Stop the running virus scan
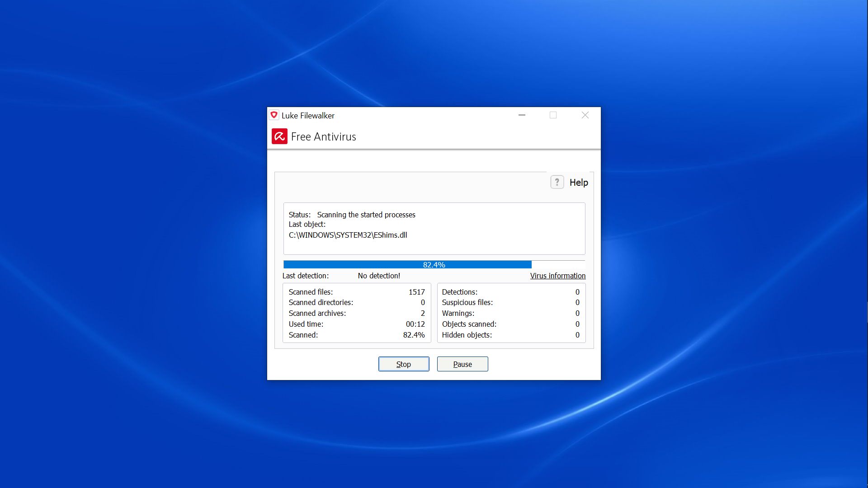This screenshot has width=868, height=488. [x=403, y=364]
